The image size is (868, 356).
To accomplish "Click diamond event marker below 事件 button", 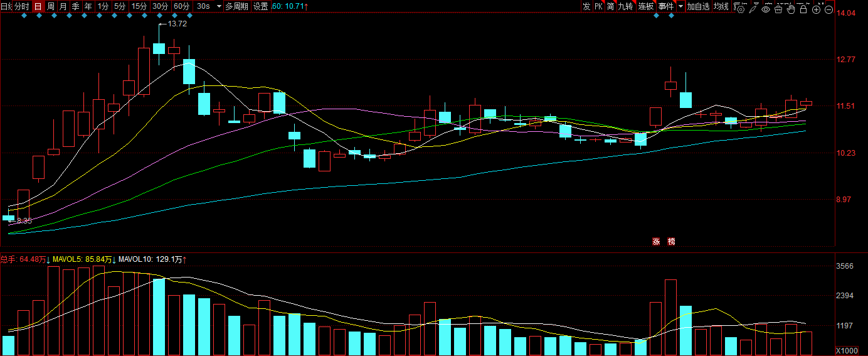I will [x=671, y=16].
